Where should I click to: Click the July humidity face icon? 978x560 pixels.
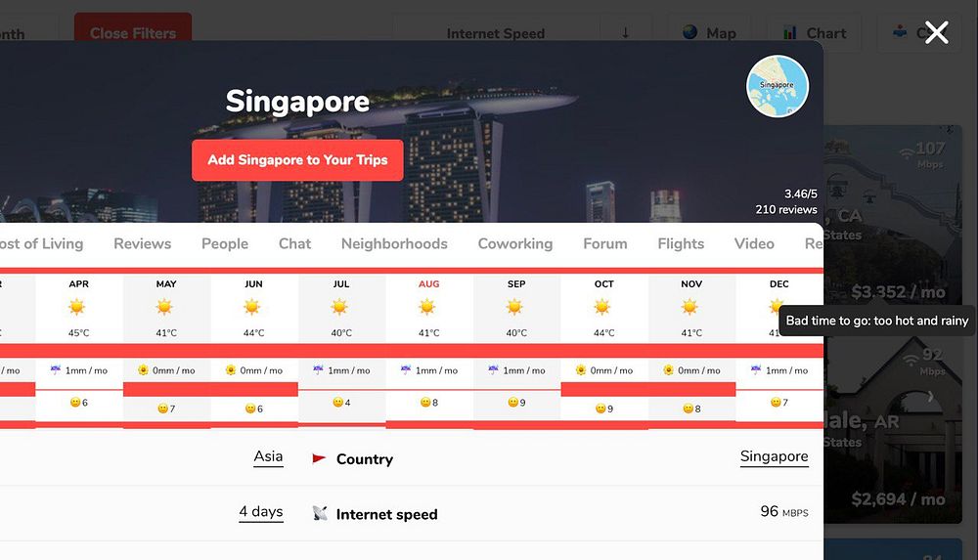[337, 403]
